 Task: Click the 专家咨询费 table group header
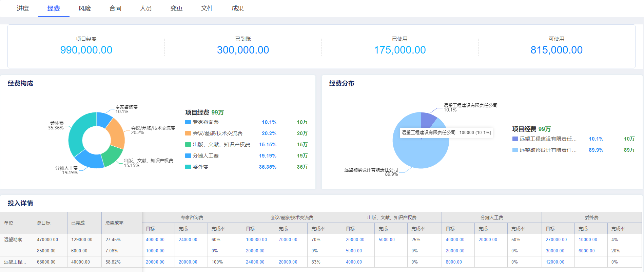point(192,217)
